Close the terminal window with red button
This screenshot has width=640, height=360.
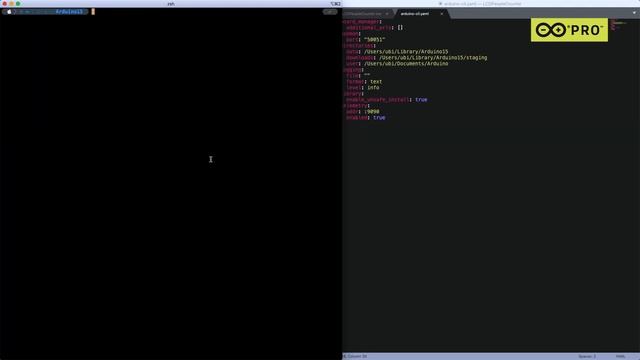coord(4,4)
